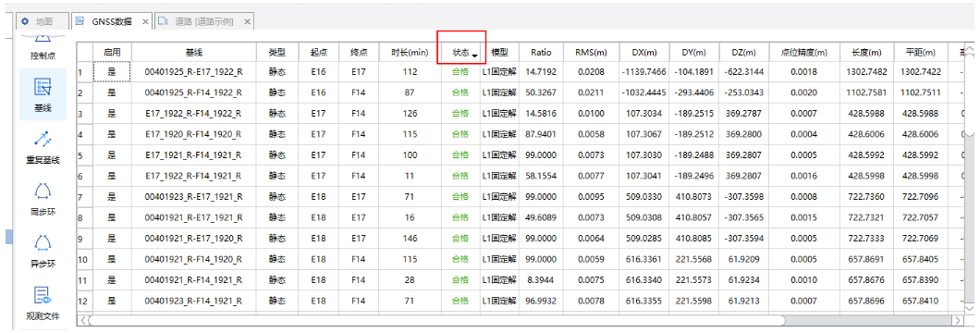The height and width of the screenshot is (333, 980).
Task: Open the 观测文件 observation files icon
Action: click(43, 303)
